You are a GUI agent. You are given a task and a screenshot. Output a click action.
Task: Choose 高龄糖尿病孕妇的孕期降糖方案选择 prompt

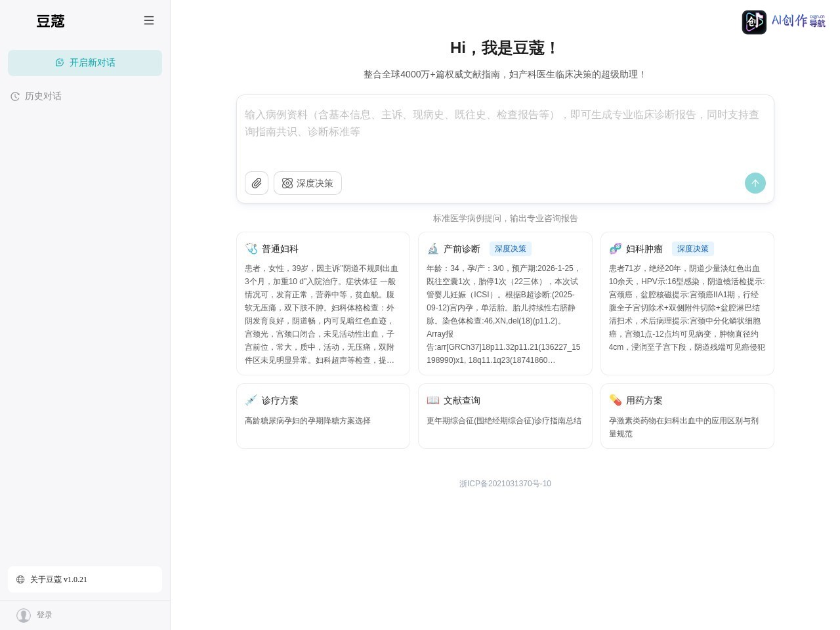pos(308,421)
